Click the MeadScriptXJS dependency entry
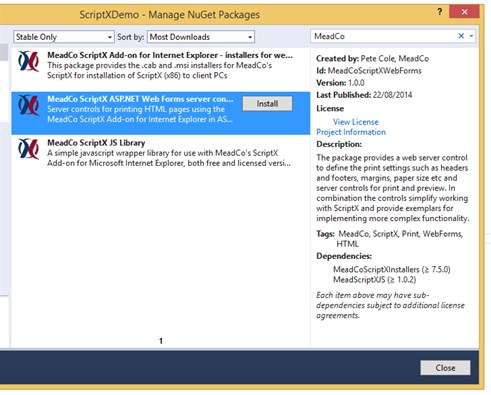This screenshot has width=491, height=395. 375,279
